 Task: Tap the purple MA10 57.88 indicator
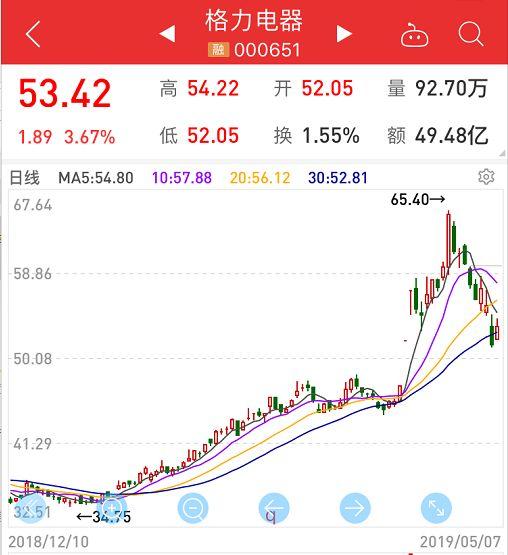point(182,178)
